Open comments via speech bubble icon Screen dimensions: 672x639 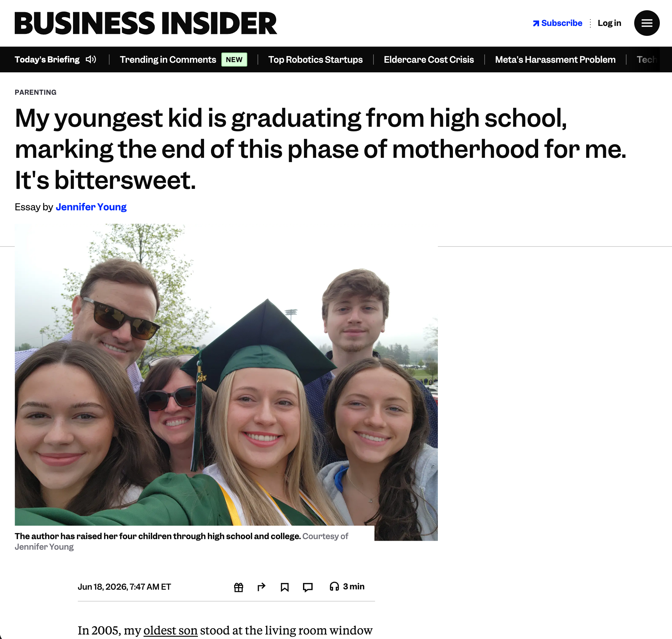pyautogui.click(x=308, y=587)
